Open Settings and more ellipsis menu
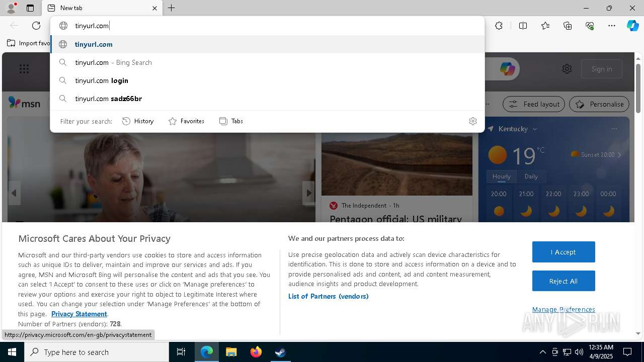Screen dimensions: 644x362 click(x=612, y=26)
